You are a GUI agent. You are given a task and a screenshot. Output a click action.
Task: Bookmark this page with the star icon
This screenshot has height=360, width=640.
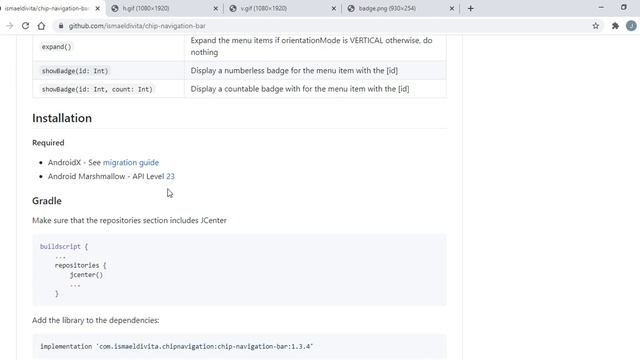596,26
